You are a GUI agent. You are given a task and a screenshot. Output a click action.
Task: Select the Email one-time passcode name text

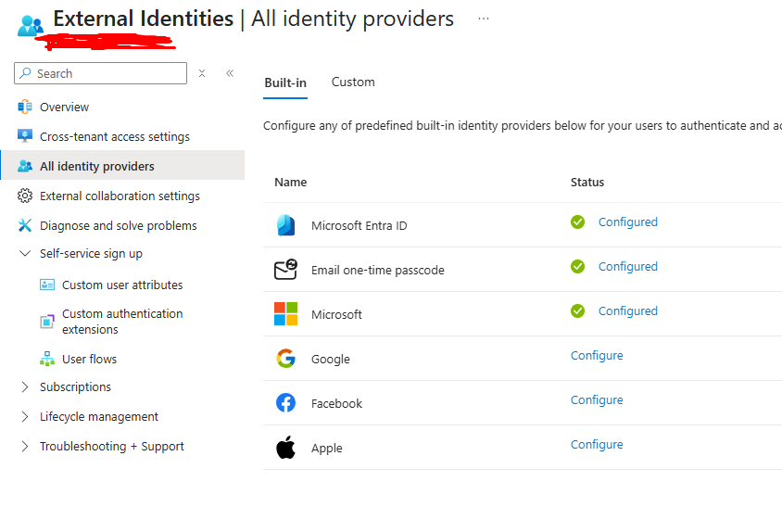coord(377,270)
